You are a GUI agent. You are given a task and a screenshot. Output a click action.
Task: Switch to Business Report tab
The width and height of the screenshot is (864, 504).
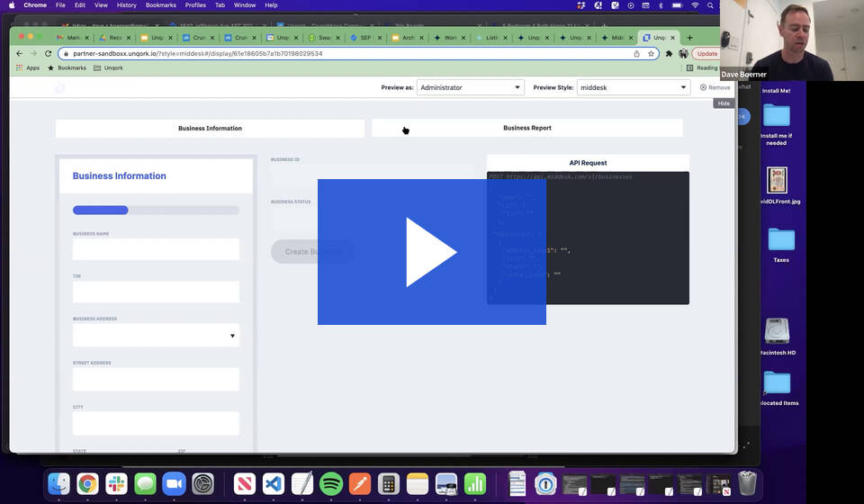(x=526, y=127)
